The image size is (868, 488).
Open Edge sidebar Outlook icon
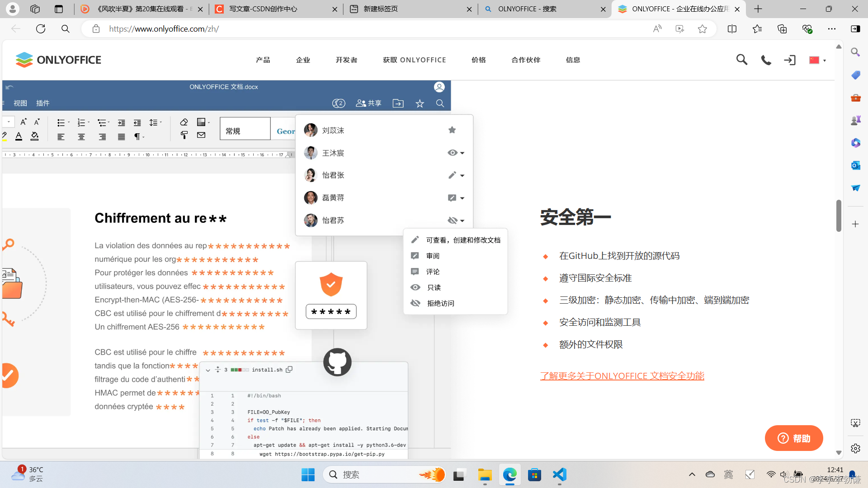click(855, 165)
